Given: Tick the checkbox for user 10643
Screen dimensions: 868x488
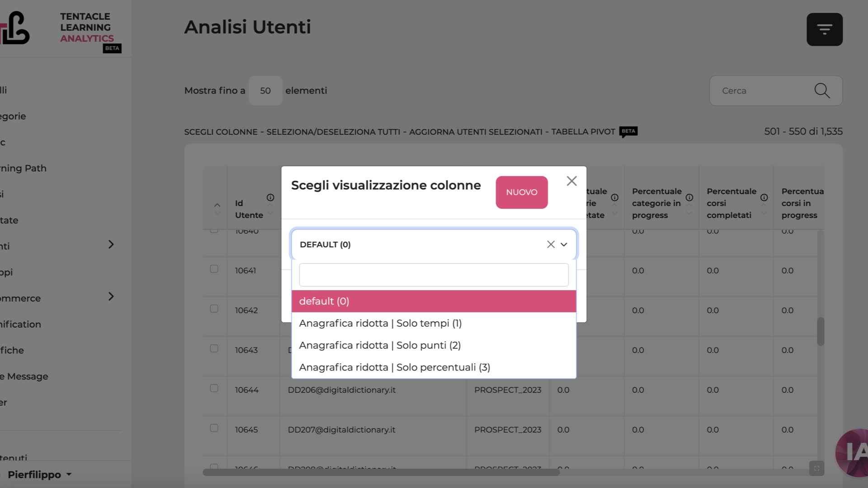Looking at the screenshot, I should [x=214, y=348].
